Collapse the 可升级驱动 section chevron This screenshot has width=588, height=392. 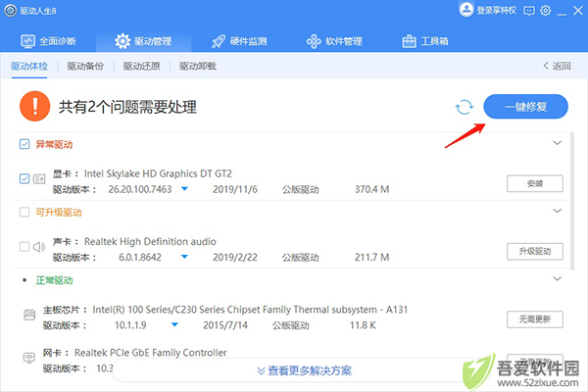pos(558,211)
